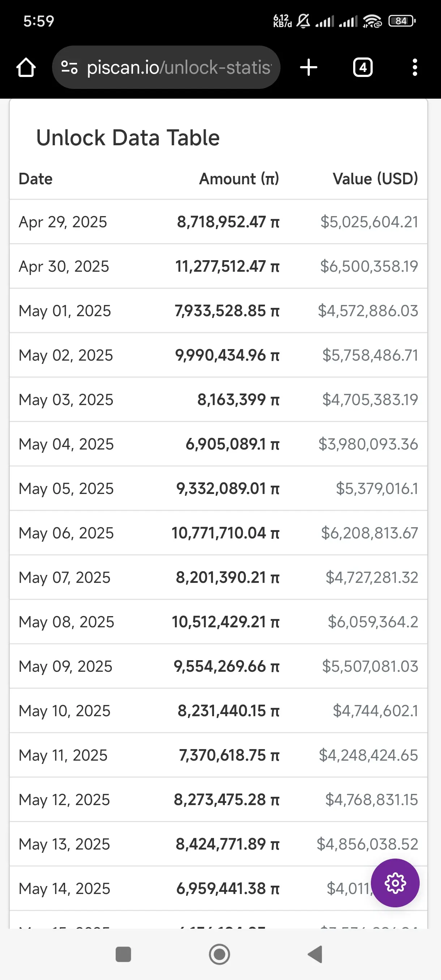Select the Apr 29, 2025 row
This screenshot has width=441, height=980.
[x=218, y=222]
